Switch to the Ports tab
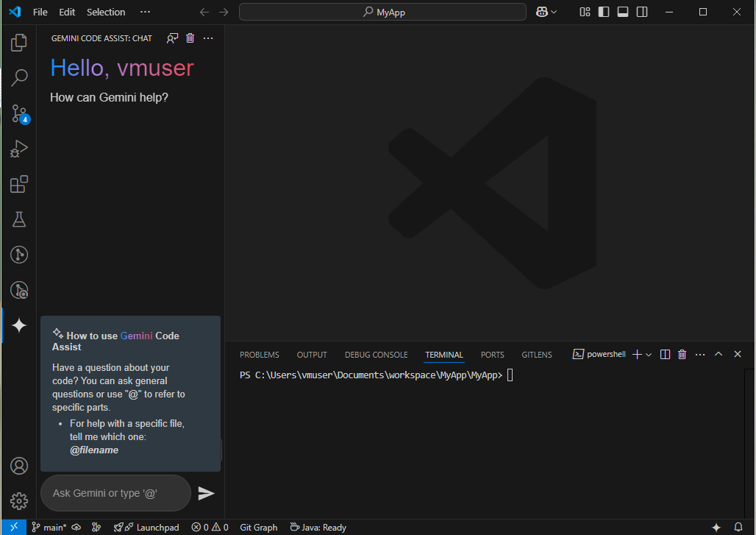 pyautogui.click(x=492, y=355)
